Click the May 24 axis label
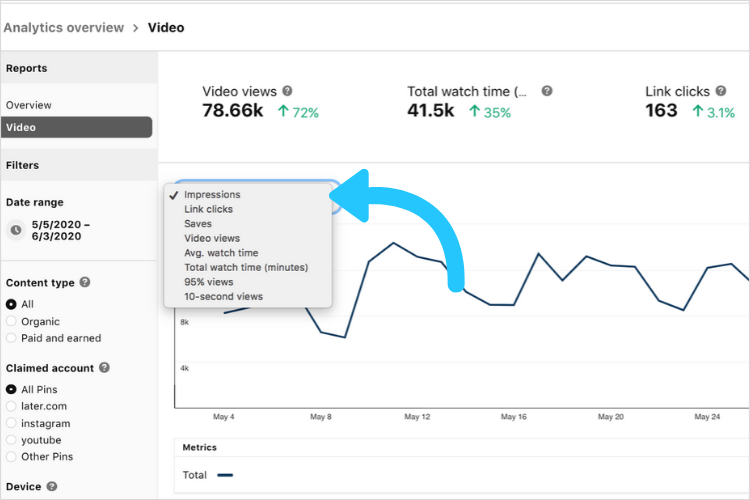The height and width of the screenshot is (500, 750). click(x=707, y=417)
